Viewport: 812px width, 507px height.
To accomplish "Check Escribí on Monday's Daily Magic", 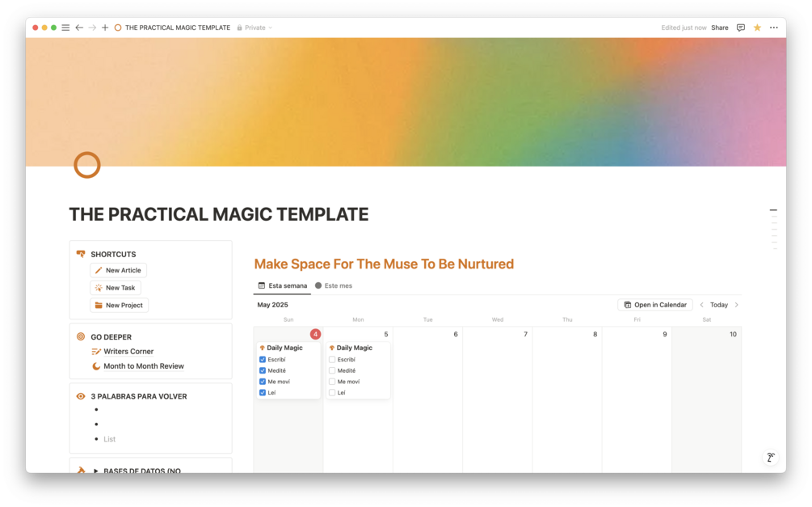I will pyautogui.click(x=332, y=359).
